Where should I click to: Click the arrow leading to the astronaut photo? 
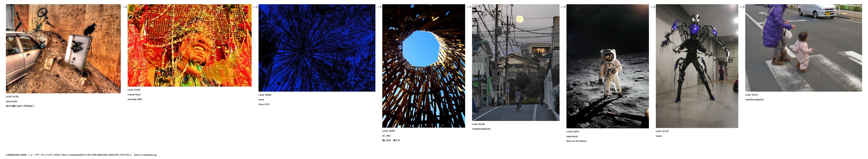coord(563,7)
